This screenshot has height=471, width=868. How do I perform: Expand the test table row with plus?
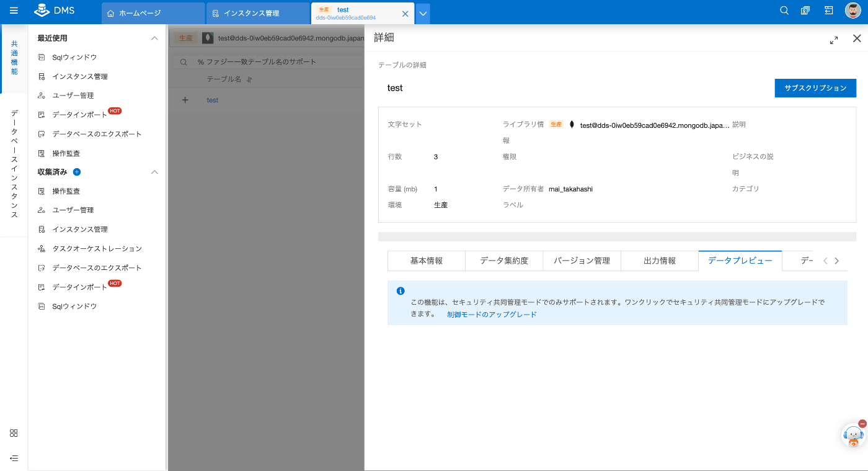[x=185, y=100]
